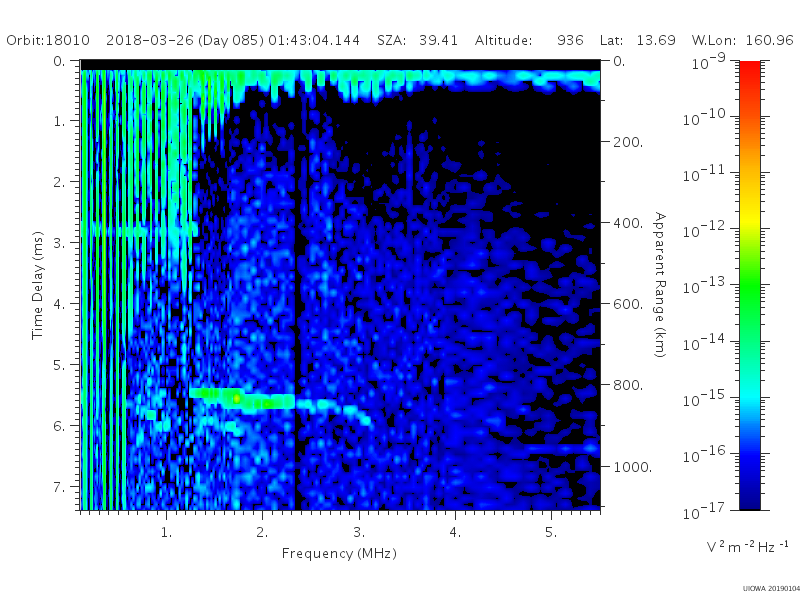Click the V² m⁻² Hz⁻¹ units label
Viewport: 800px width, 600px height.
coord(747,546)
